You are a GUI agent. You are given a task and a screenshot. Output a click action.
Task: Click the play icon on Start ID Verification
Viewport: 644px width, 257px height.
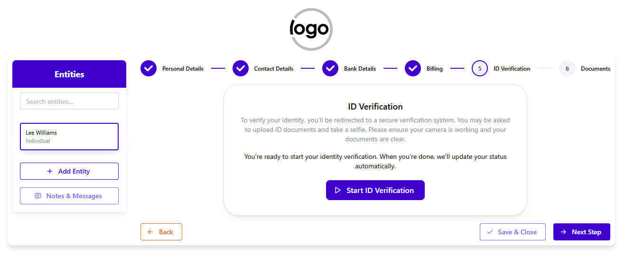[338, 190]
